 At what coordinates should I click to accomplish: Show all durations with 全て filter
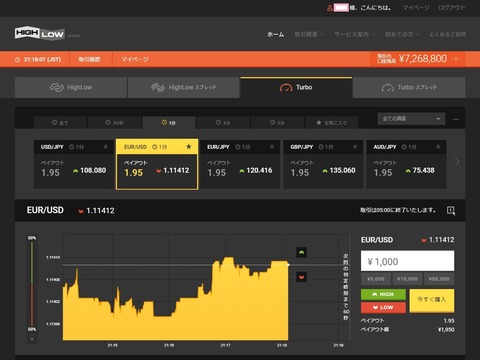pos(60,123)
